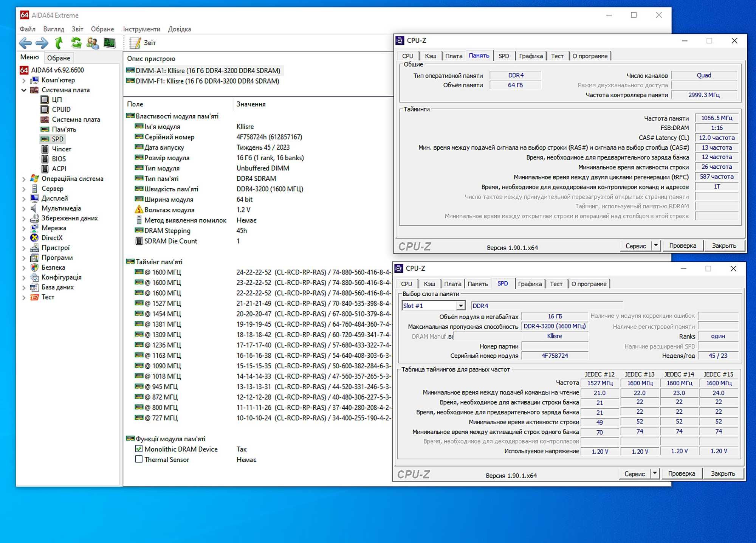756x543 pixels.
Task: Switch to Память tab in lower CPU-Z
Action: click(478, 284)
